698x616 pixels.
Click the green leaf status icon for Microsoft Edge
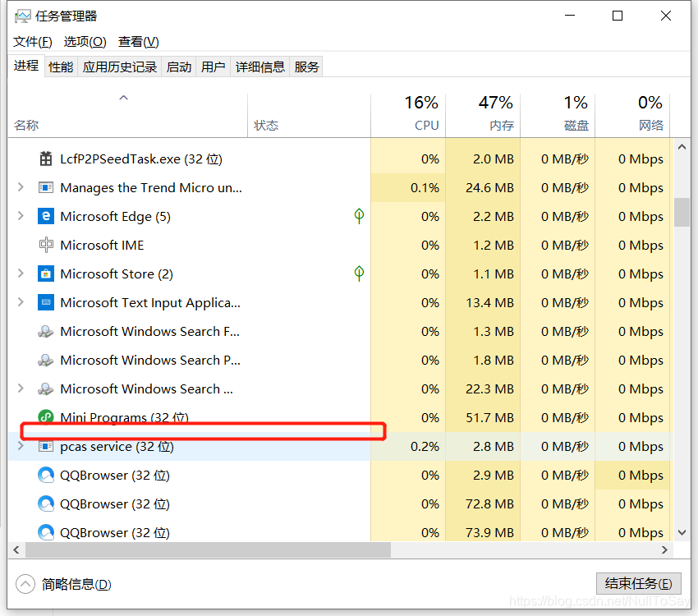pos(359,216)
